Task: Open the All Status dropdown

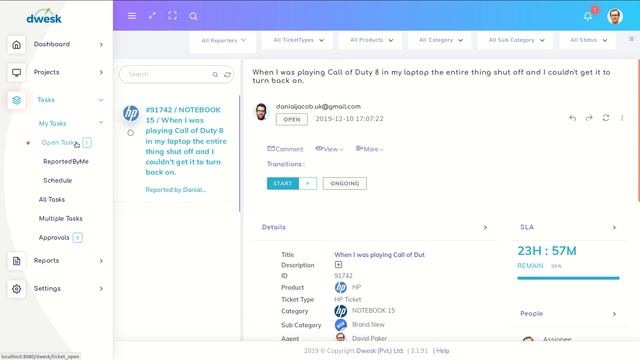Action: 588,40
